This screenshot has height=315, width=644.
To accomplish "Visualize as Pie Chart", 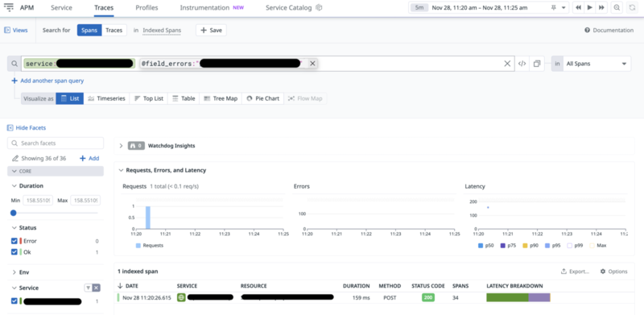I will (263, 99).
